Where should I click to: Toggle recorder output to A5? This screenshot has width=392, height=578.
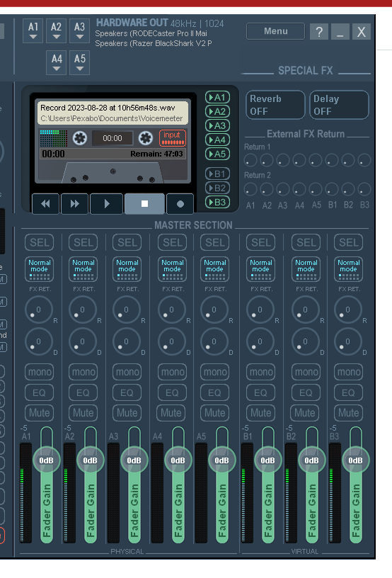coord(217,154)
